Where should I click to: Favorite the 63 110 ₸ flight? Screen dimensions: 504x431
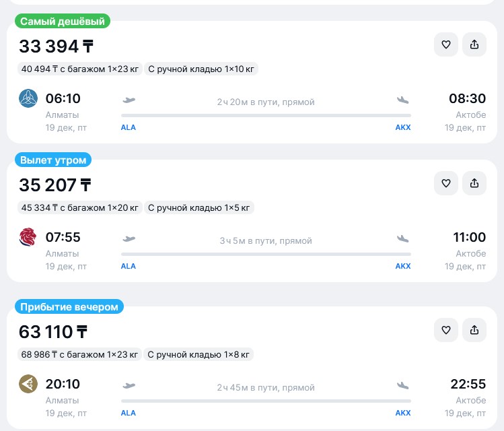click(x=445, y=330)
